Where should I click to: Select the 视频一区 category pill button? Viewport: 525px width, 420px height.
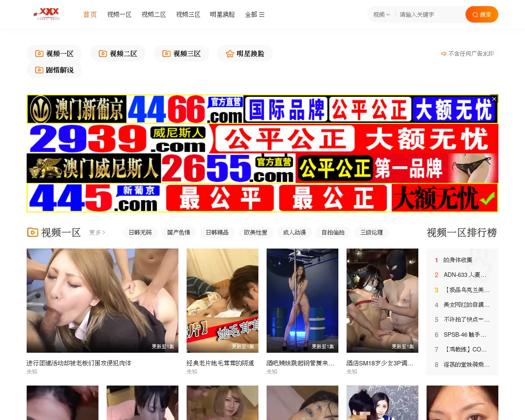click(x=55, y=54)
